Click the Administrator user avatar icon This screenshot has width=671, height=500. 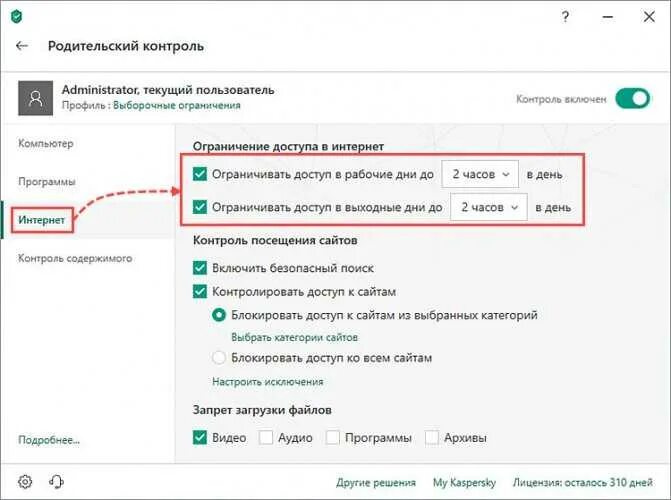point(36,98)
